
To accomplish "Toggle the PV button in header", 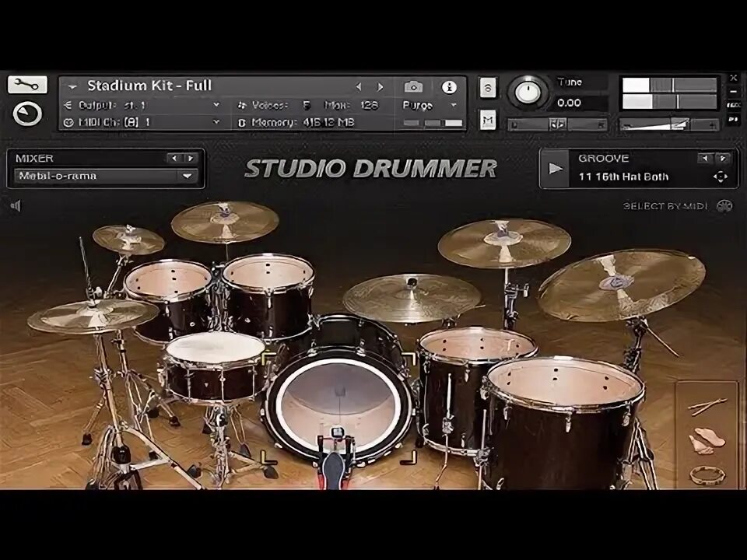I will coord(734,119).
